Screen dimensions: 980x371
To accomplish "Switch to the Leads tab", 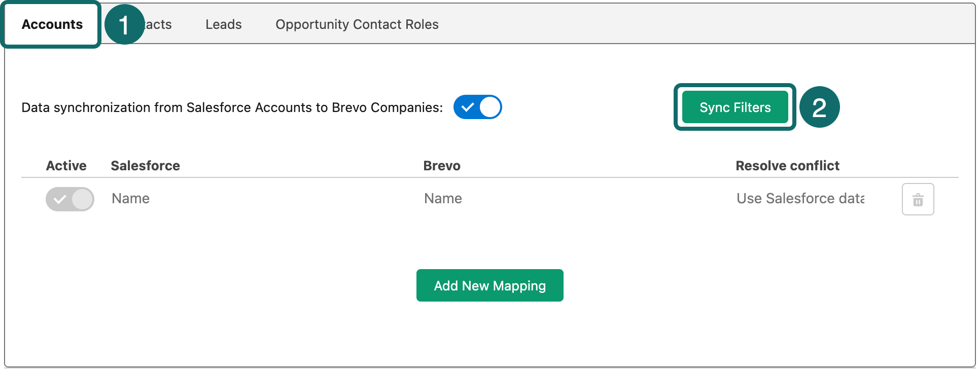I will click(x=223, y=24).
